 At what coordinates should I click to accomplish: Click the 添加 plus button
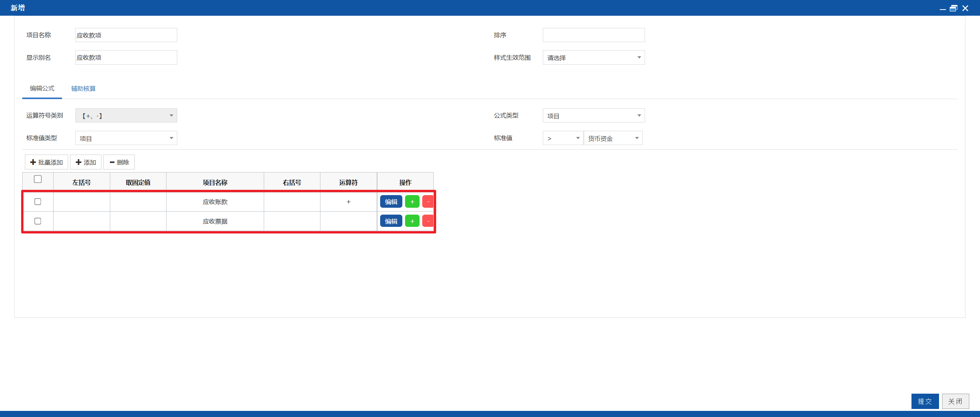point(86,162)
